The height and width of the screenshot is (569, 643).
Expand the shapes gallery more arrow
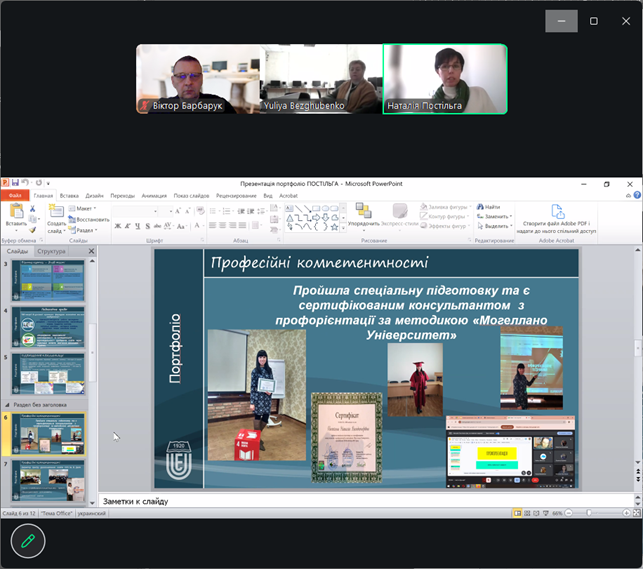click(x=344, y=227)
